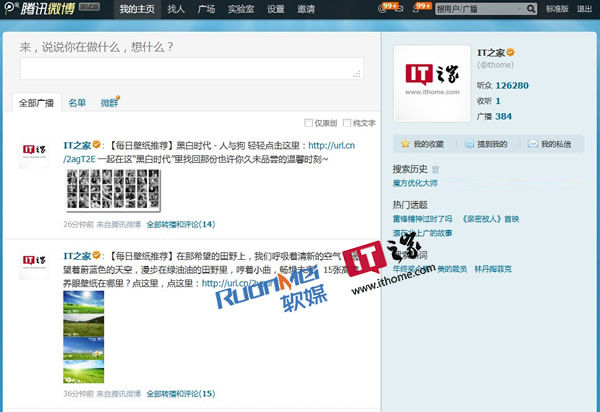Open the 我的私信 link

pyautogui.click(x=556, y=144)
